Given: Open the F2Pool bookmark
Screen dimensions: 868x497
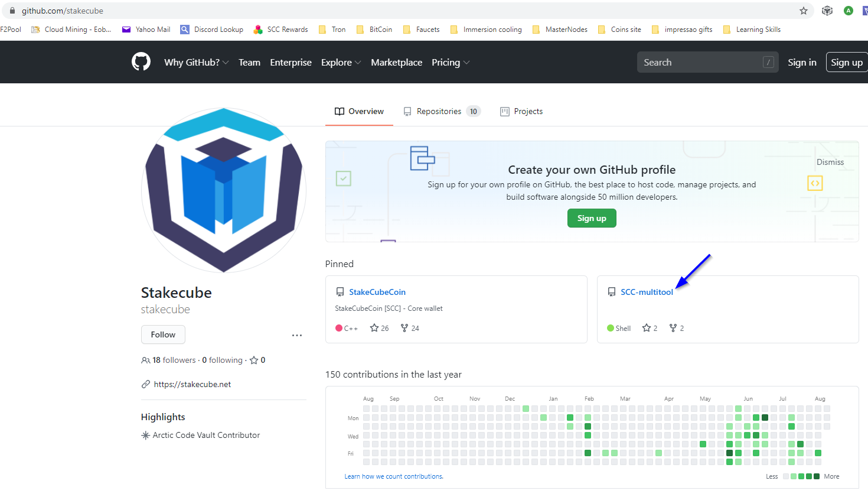Looking at the screenshot, I should [x=11, y=30].
